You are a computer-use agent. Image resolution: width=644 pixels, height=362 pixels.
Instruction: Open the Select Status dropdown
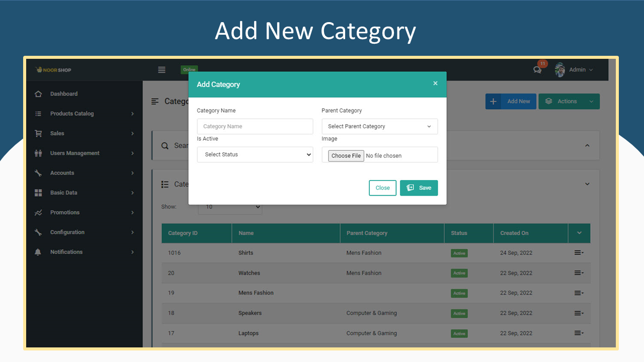point(255,154)
